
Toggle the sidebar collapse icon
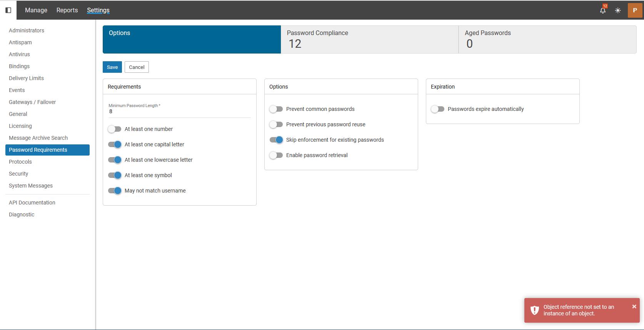(8, 10)
